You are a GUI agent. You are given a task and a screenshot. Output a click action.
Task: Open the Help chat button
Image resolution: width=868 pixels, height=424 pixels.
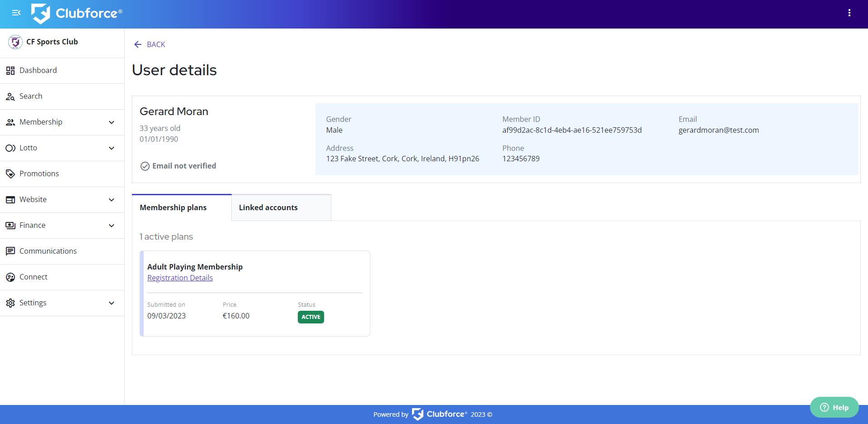[834, 407]
